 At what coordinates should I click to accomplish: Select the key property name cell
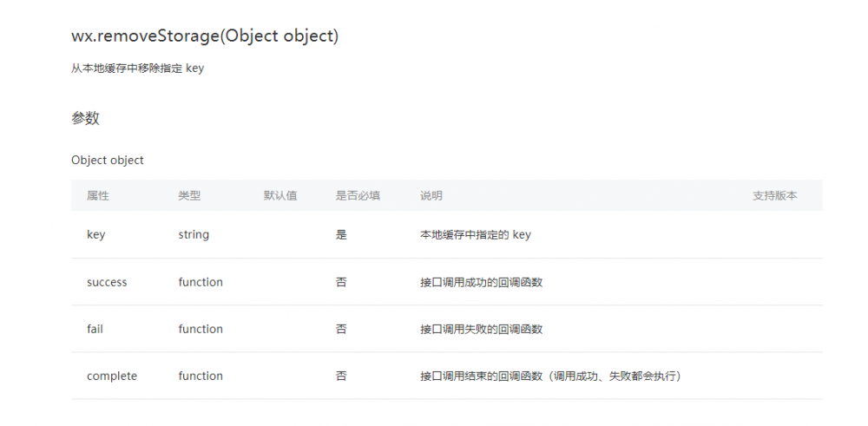pyautogui.click(x=95, y=234)
